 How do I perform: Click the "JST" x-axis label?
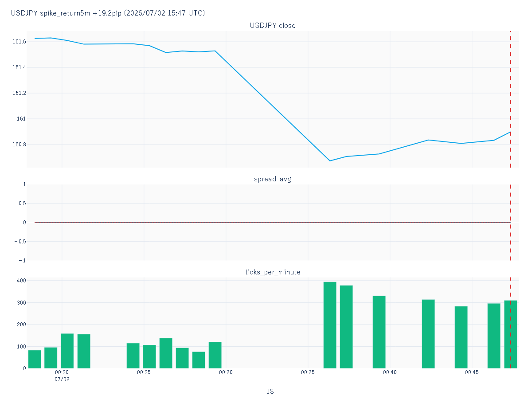(273, 391)
